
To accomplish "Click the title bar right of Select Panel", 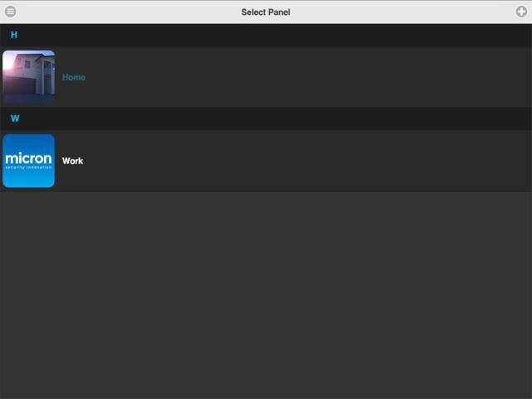I will coord(399,12).
